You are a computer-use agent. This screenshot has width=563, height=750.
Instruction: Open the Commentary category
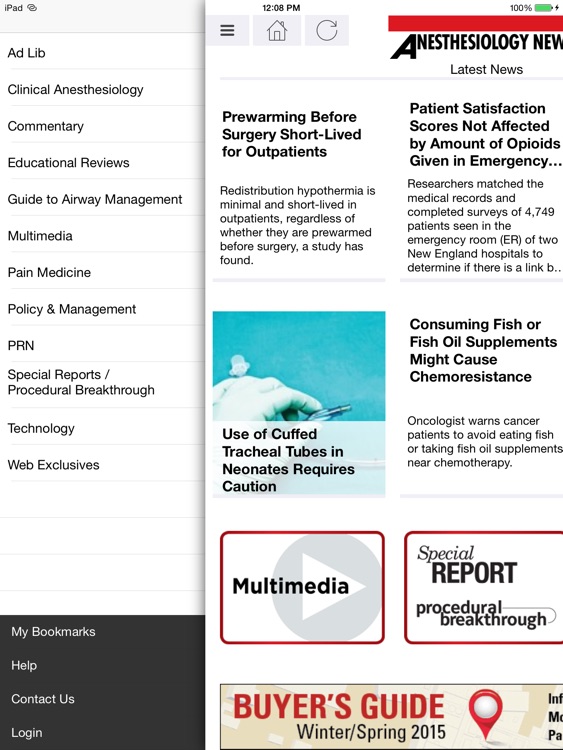[x=102, y=126]
